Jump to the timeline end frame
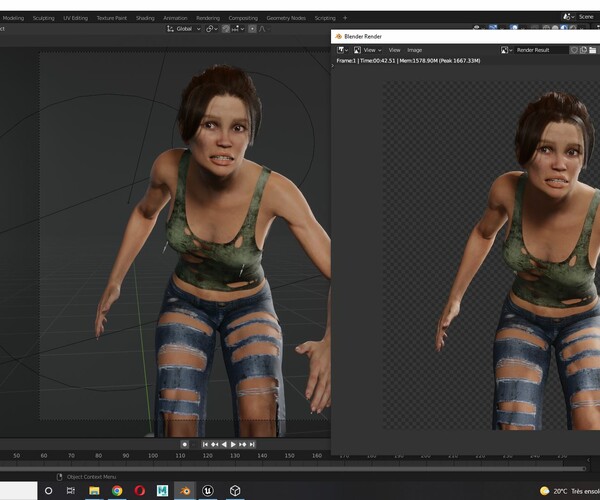Image resolution: width=600 pixels, height=500 pixels. [252, 445]
